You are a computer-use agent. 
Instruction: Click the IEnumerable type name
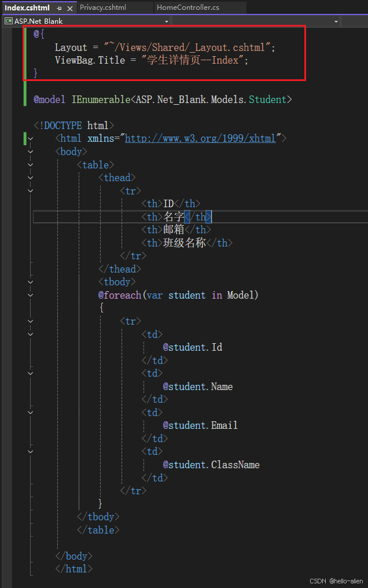(x=101, y=100)
